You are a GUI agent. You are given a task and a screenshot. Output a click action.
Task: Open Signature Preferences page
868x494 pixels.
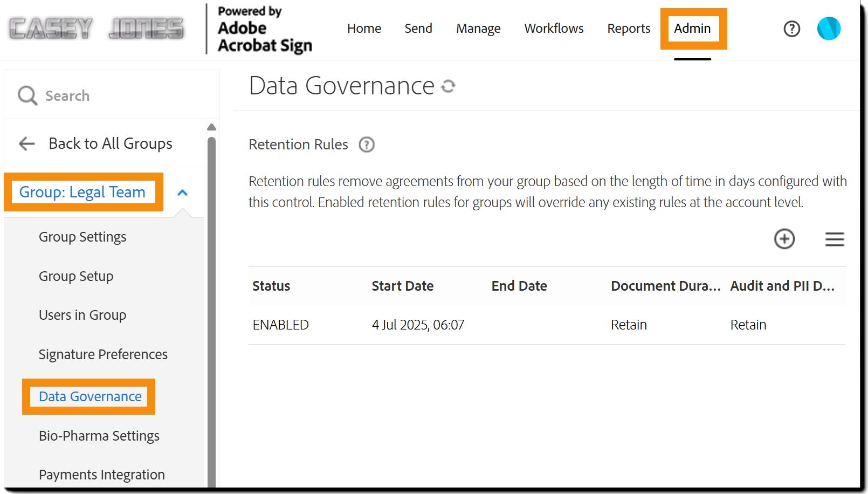point(103,354)
